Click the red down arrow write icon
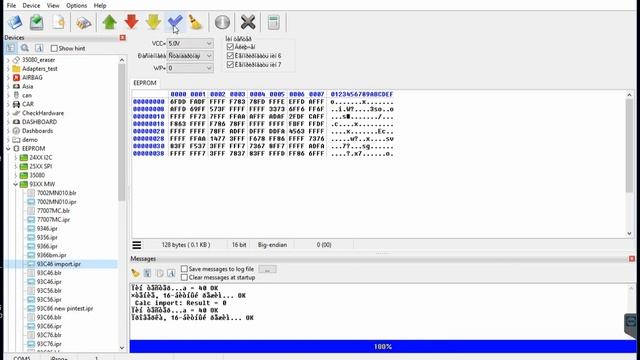 [131, 22]
